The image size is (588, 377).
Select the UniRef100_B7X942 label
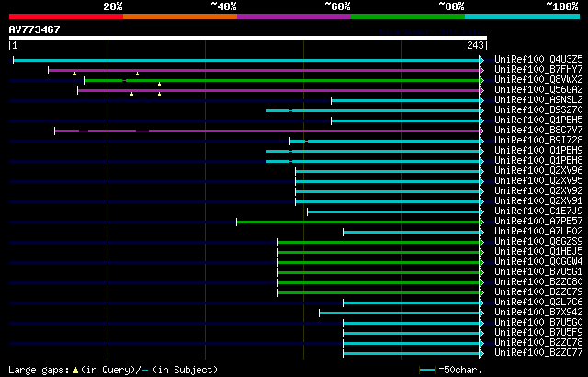tap(538, 313)
